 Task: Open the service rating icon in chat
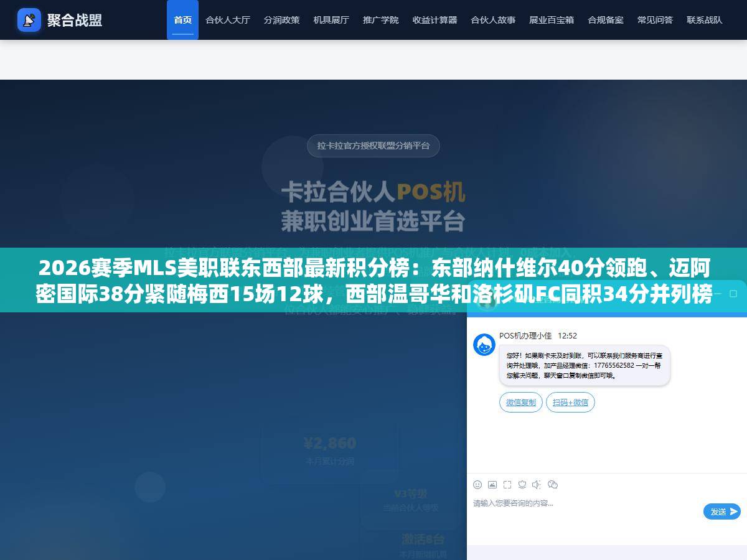point(522,484)
